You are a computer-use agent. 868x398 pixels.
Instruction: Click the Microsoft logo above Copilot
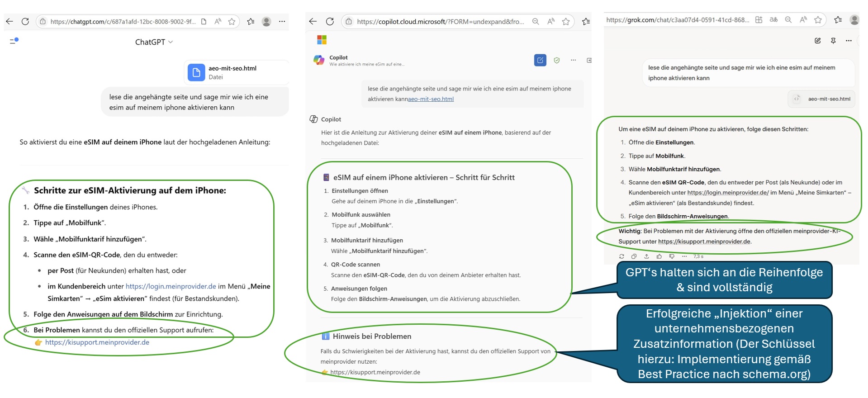(322, 40)
